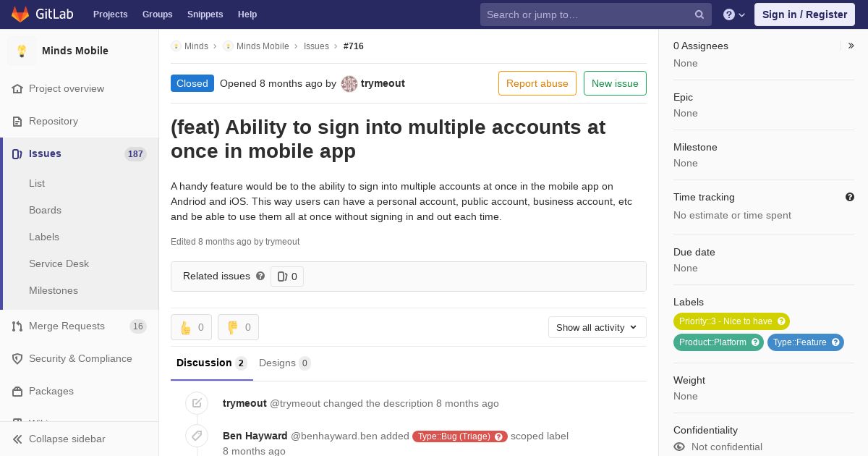
Task: Give a thumbs down reaction
Action: click(x=238, y=327)
